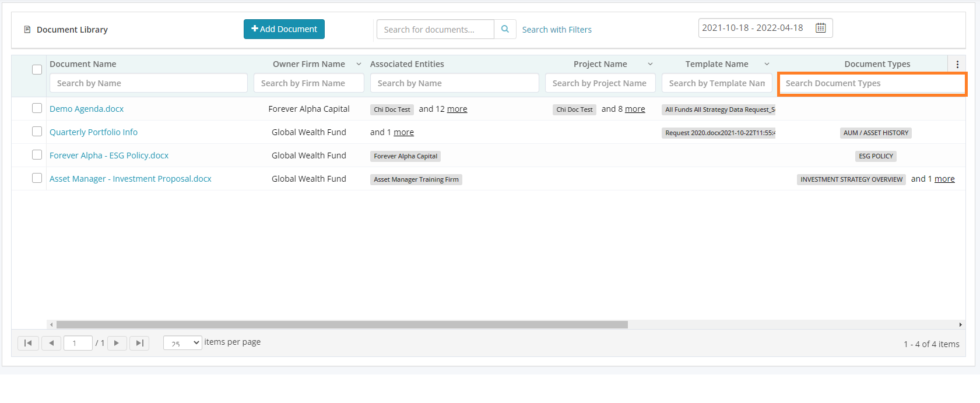Show 1 more entity for Quarterly Portfolio Info
Viewport: 980px width, 403px height.
tap(403, 132)
